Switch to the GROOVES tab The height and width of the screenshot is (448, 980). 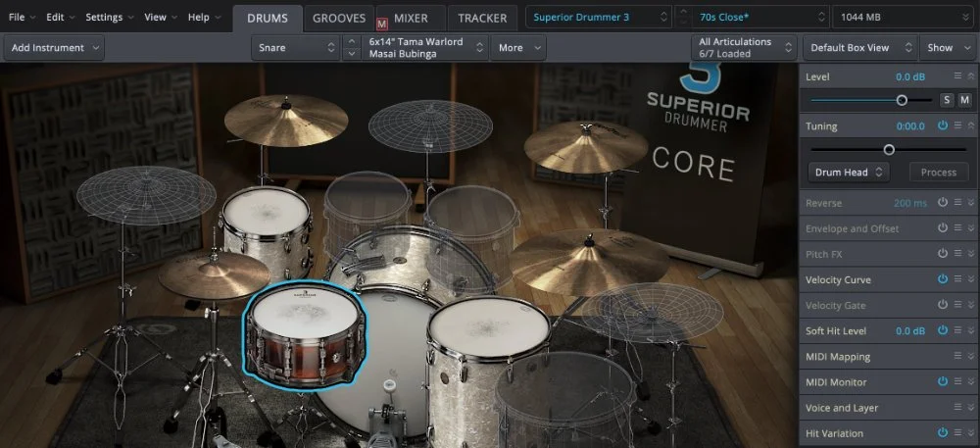pos(339,18)
